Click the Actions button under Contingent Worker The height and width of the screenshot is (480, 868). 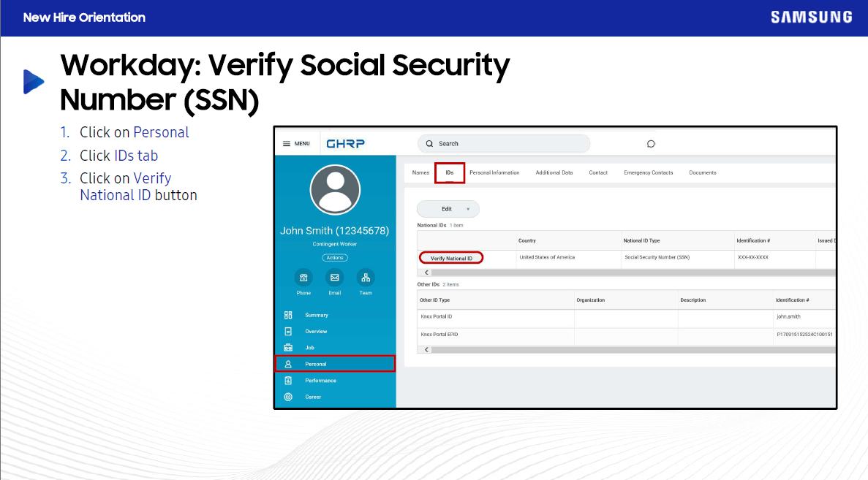point(335,258)
